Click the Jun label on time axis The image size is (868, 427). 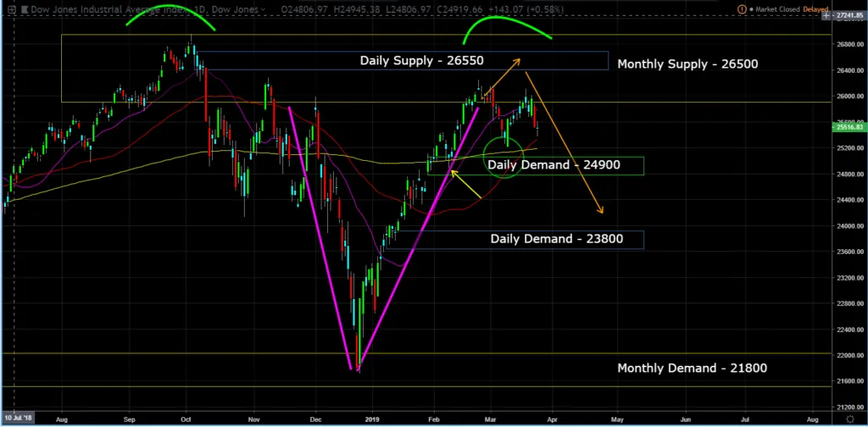(685, 419)
